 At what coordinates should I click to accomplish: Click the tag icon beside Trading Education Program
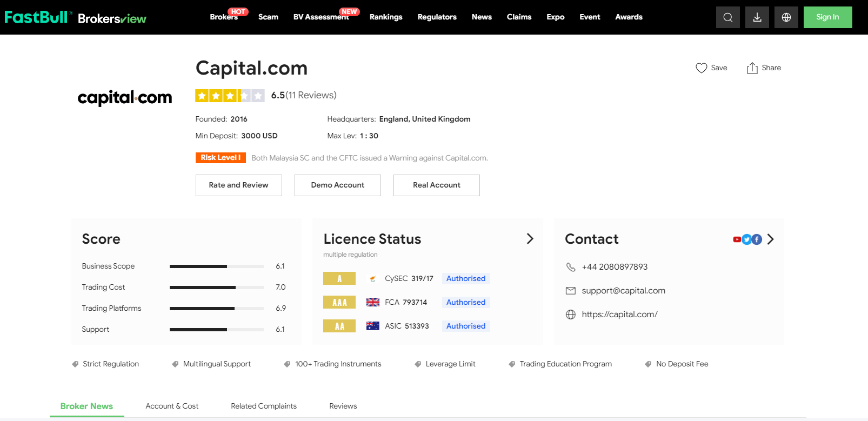coord(512,364)
